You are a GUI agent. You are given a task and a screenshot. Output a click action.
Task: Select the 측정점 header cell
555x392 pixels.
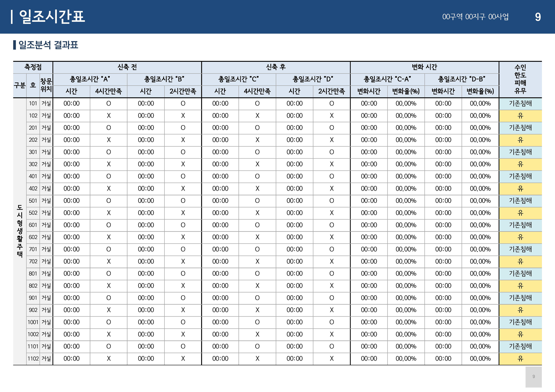point(33,67)
